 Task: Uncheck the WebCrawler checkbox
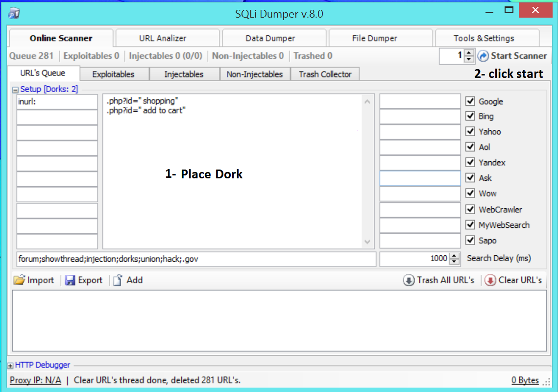[x=470, y=209]
